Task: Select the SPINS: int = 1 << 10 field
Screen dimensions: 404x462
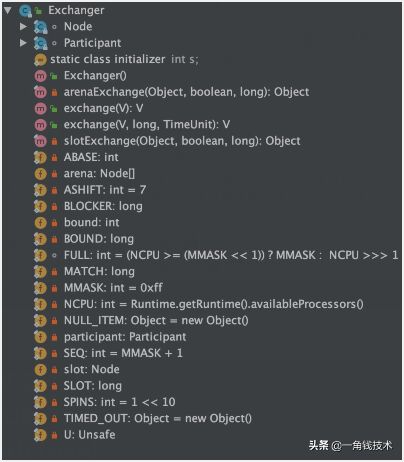Action: tap(119, 402)
